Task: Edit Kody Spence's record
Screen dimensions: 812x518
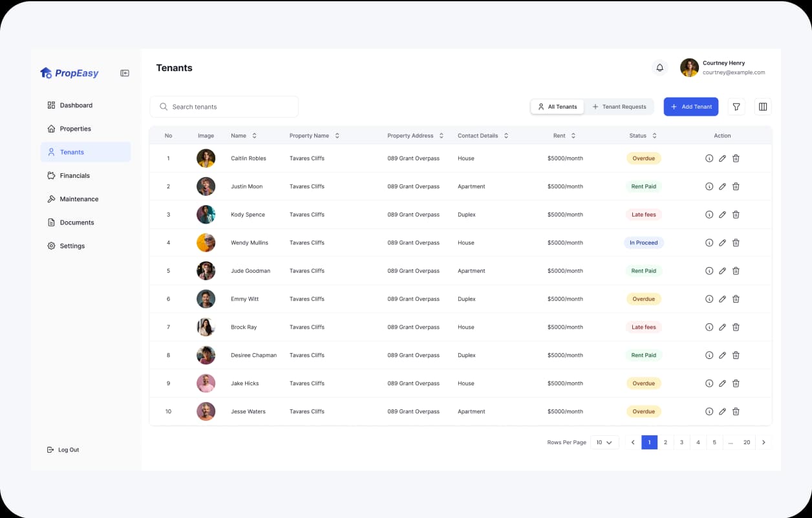Action: point(722,215)
